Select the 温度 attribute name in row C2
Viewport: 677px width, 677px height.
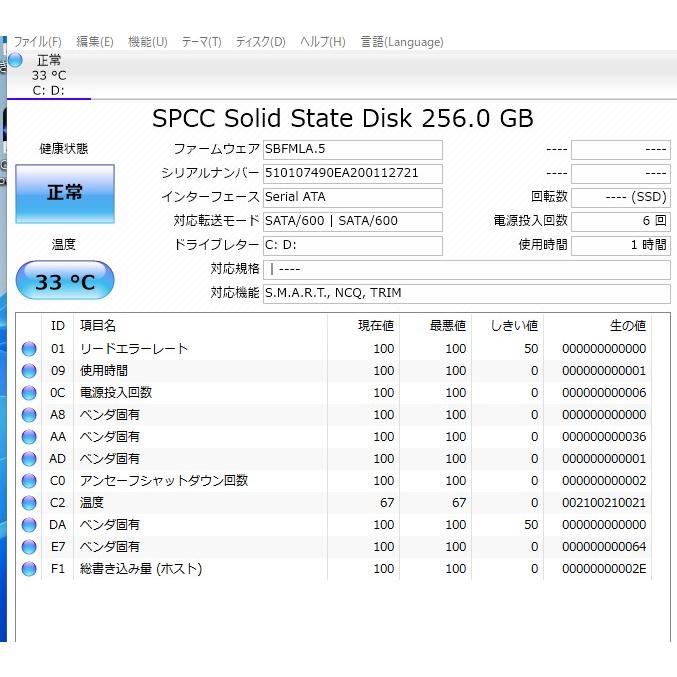[x=92, y=503]
